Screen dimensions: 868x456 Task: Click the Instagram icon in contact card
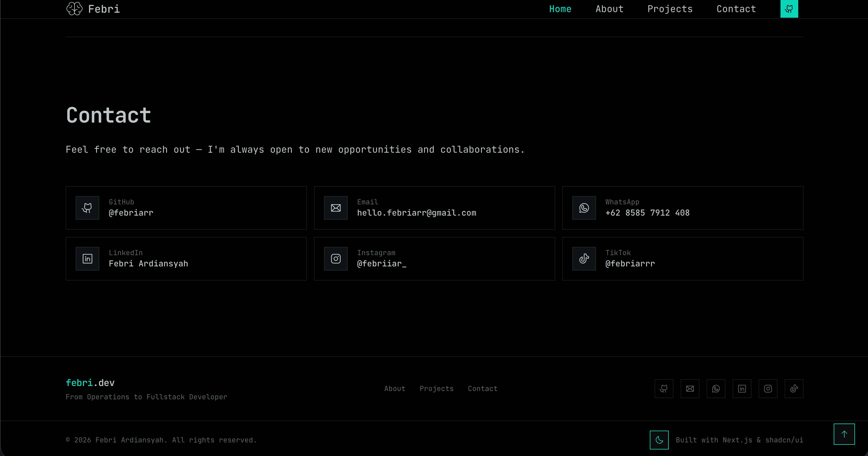336,259
